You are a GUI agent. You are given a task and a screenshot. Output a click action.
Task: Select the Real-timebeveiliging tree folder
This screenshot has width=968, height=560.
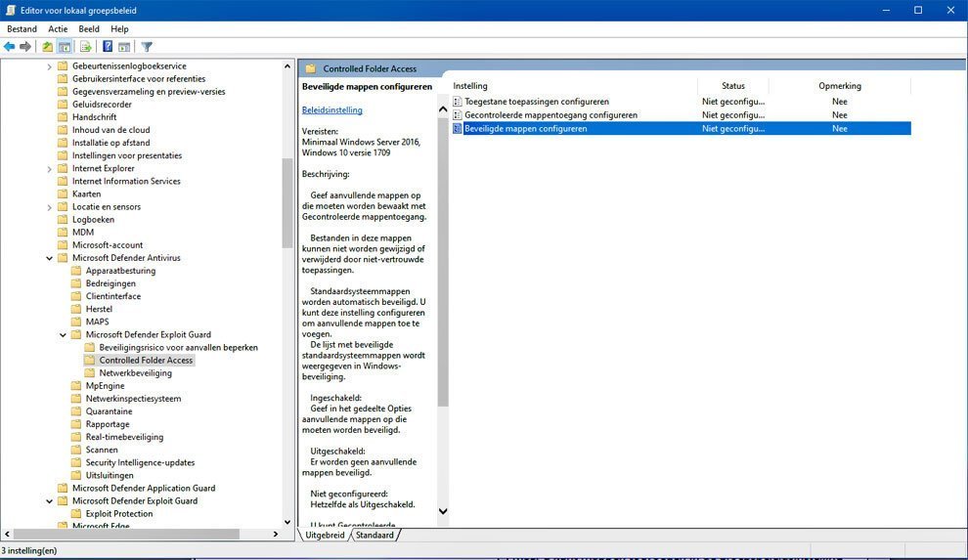pyautogui.click(x=124, y=437)
